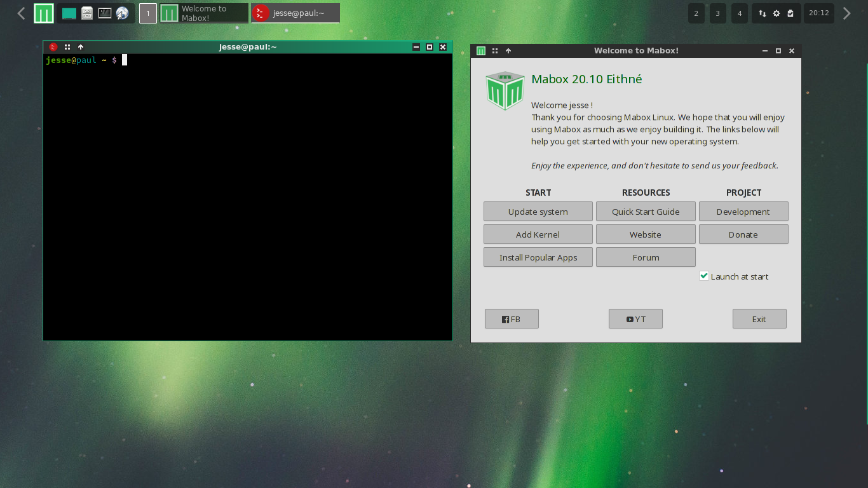Open the Forum button
The height and width of the screenshot is (488, 868).
[646, 257]
